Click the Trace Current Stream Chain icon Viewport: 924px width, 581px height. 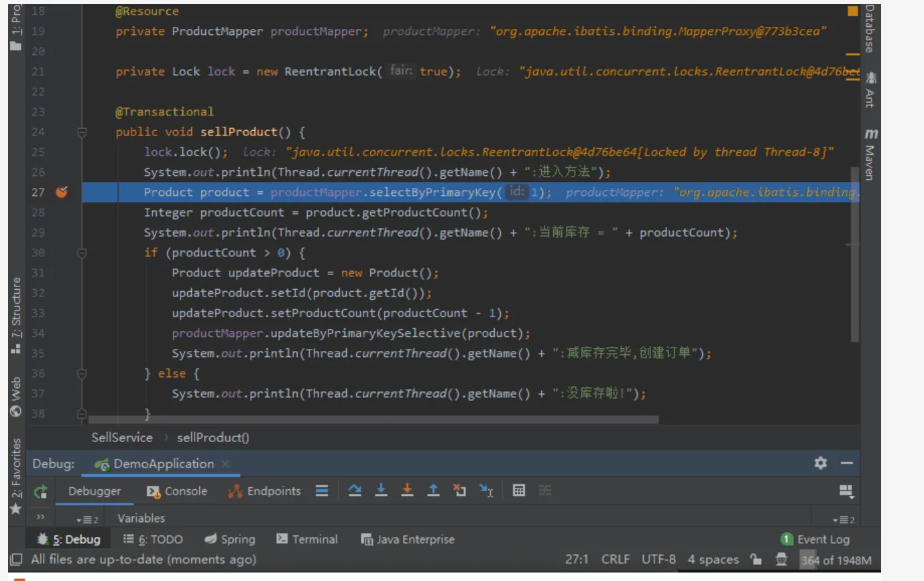tap(545, 490)
